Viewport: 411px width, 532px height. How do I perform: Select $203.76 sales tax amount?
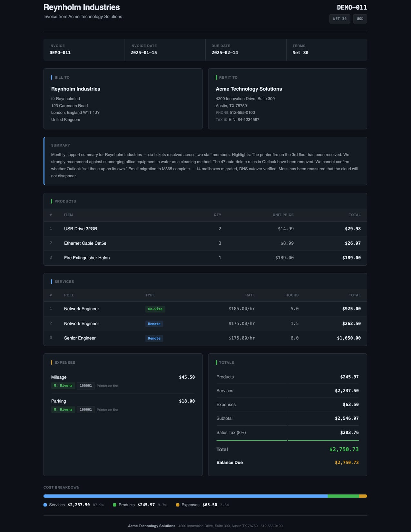pyautogui.click(x=349, y=432)
